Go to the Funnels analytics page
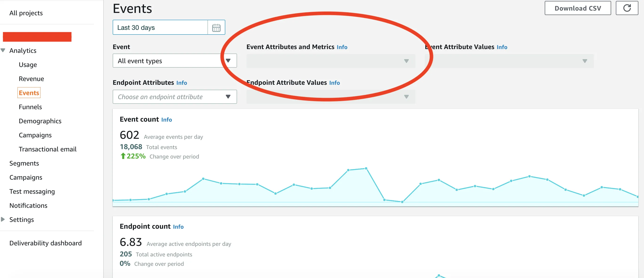Viewport: 644px width, 278px height. coord(30,107)
